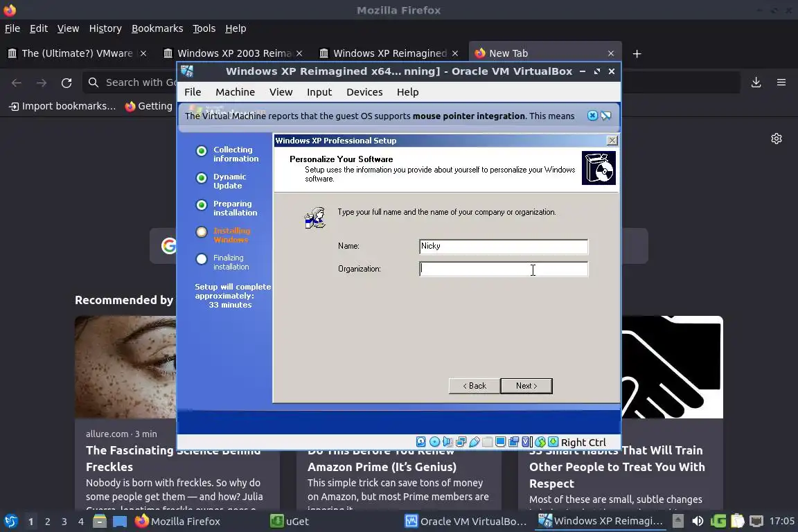Close the Windows XP 2003 Reima tab
Screen dimensions: 798x532
click(x=299, y=53)
